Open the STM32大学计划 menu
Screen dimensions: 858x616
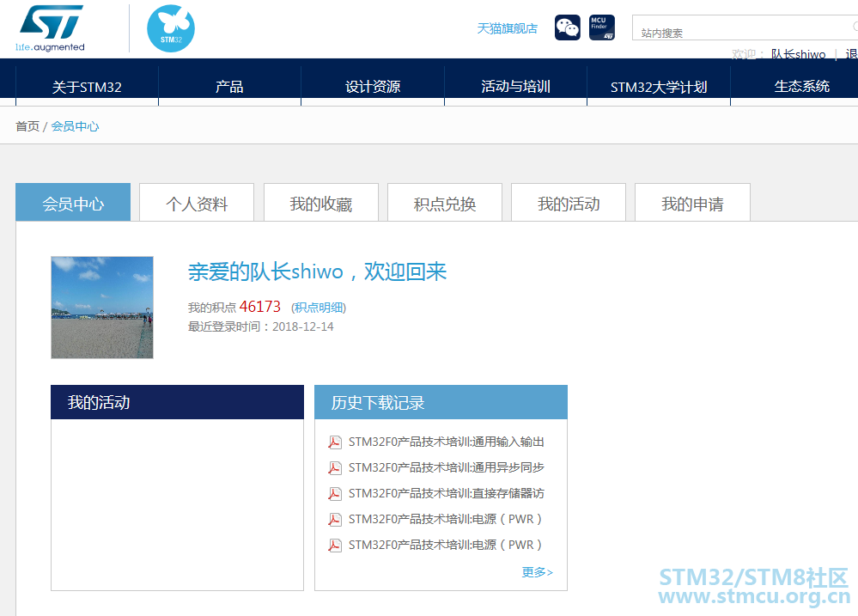pyautogui.click(x=659, y=87)
